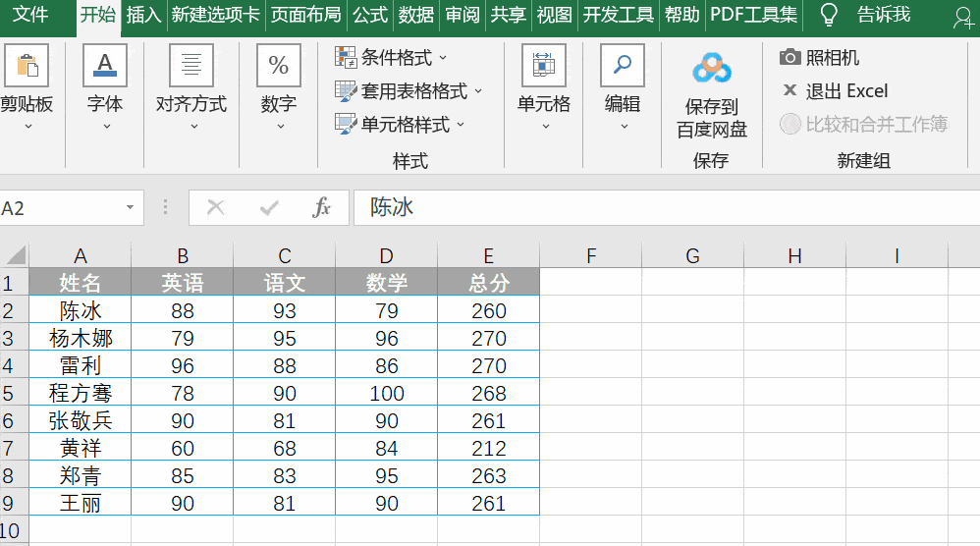
Task: Select row 5 header
Action: click(x=14, y=393)
